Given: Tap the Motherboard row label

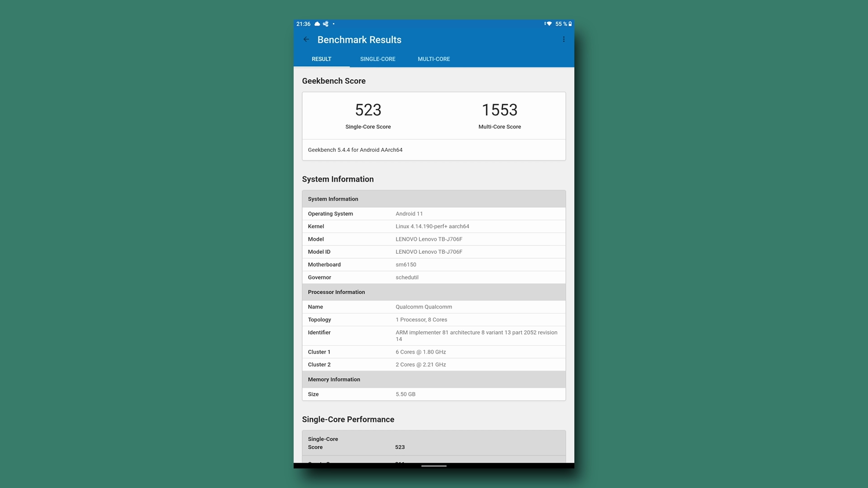Looking at the screenshot, I should coord(324,265).
